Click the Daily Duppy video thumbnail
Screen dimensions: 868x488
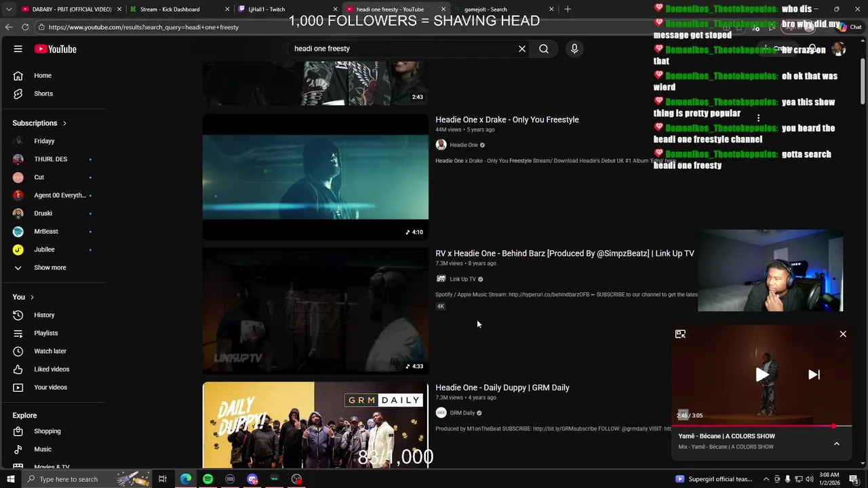(x=315, y=425)
